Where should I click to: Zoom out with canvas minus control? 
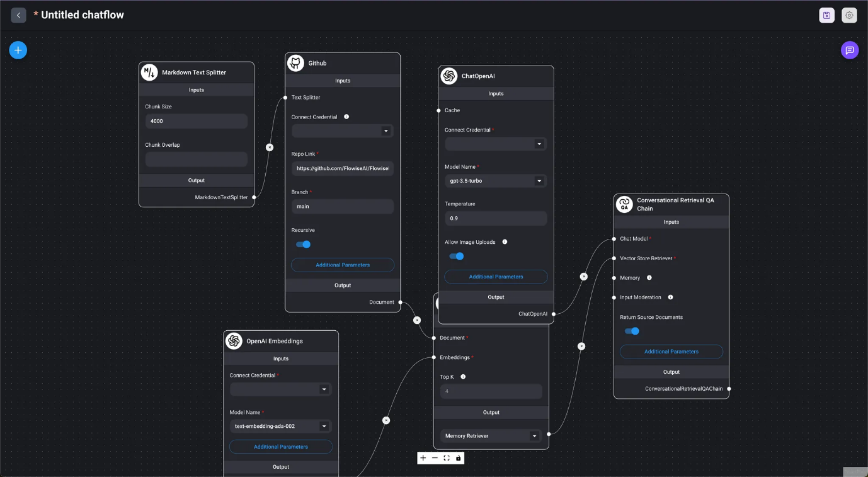(435, 458)
